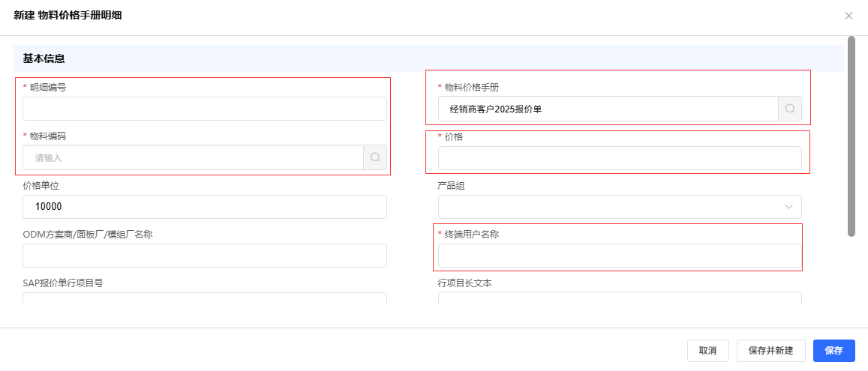Click the 基本信息 section header
This screenshot has height=371, width=868.
point(44,58)
